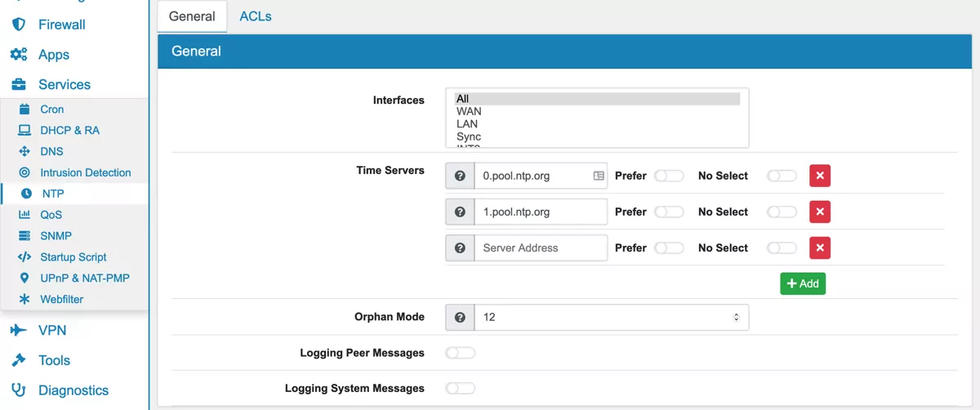980x410 pixels.
Task: Expand the VPN menu section
Action: [51, 330]
